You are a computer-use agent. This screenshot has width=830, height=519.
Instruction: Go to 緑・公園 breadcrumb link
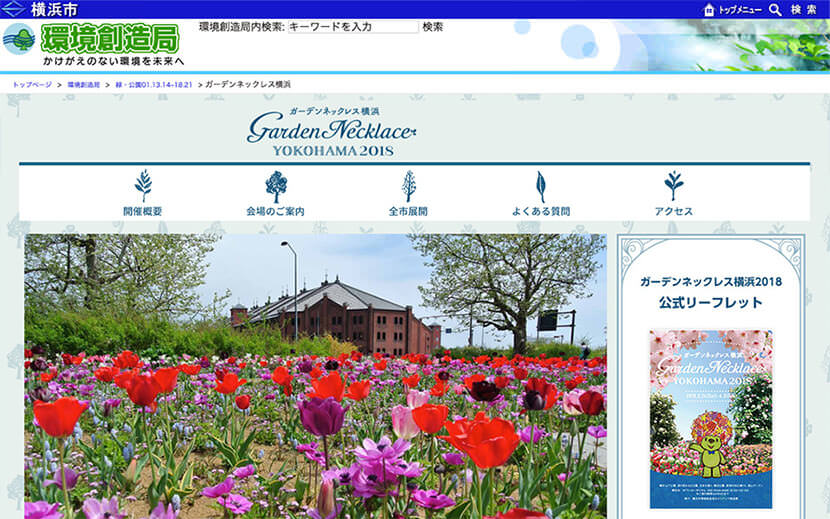[154, 85]
